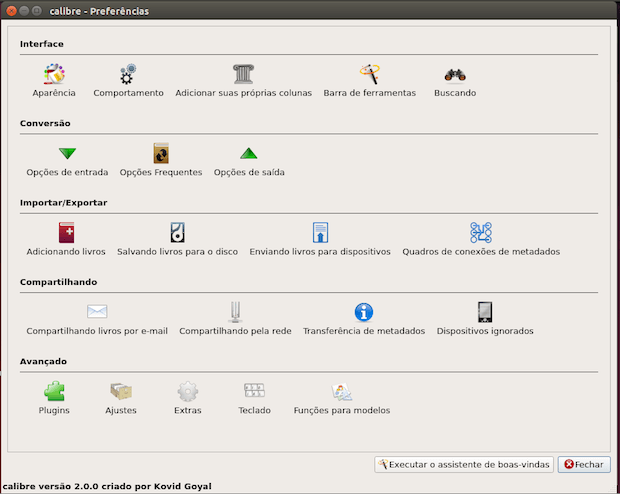The image size is (620, 494).
Task: Click Salvando livros para o disco label
Action: click(178, 252)
